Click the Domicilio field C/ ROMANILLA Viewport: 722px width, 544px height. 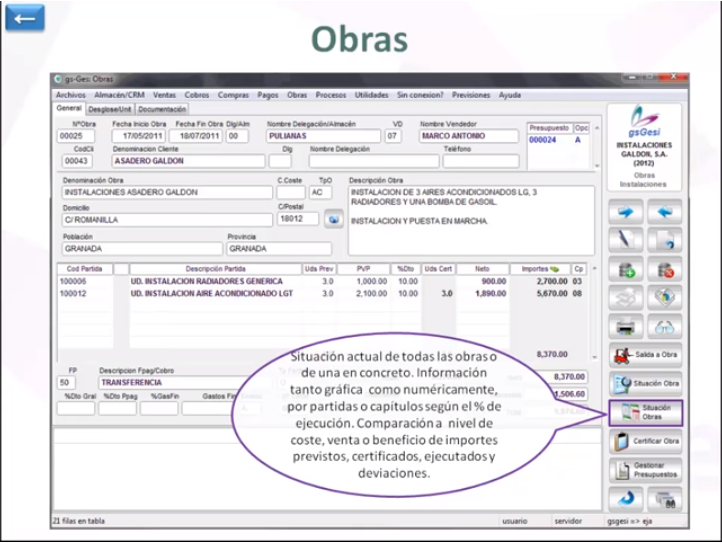[x=167, y=220]
